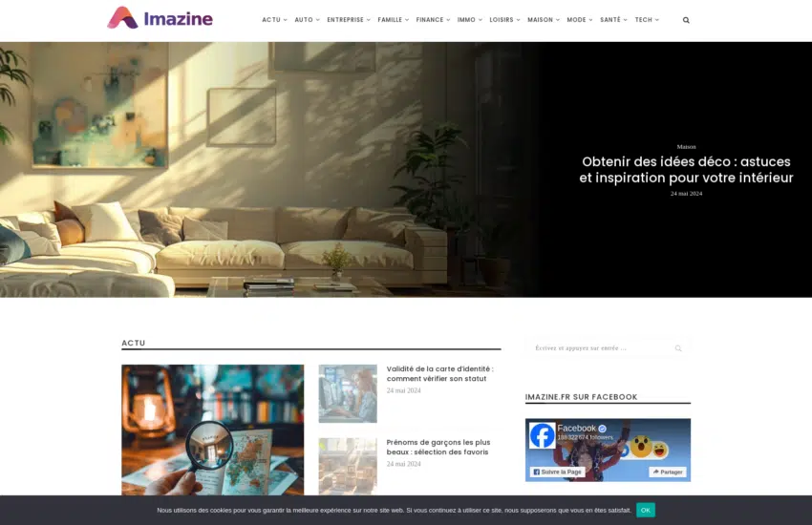Open the search magnifier icon in header
Screen dimensions: 812x525
(686, 20)
